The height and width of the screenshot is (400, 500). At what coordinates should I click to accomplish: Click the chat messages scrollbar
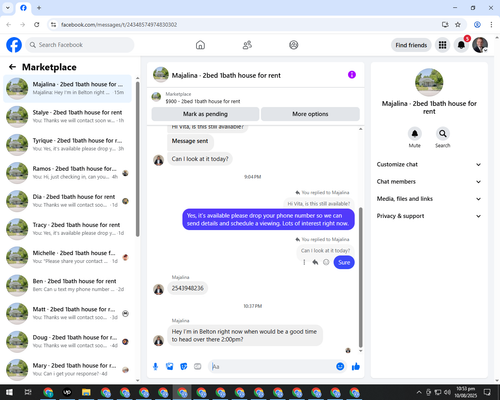pyautogui.click(x=360, y=277)
